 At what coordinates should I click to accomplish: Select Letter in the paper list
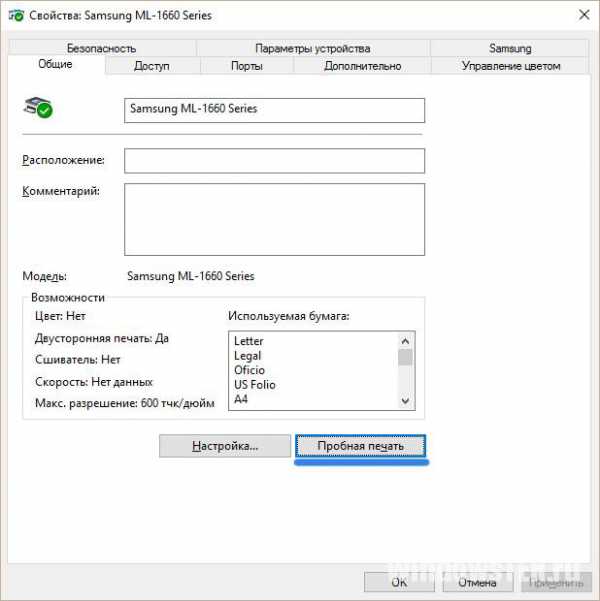[x=249, y=341]
